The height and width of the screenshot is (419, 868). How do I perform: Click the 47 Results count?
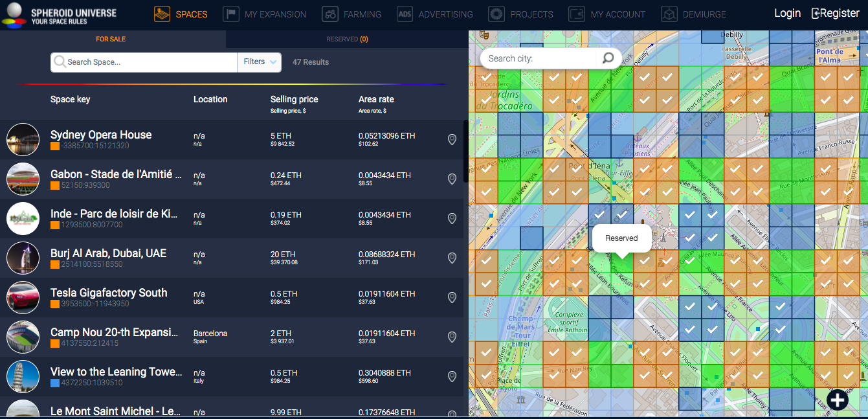click(311, 62)
